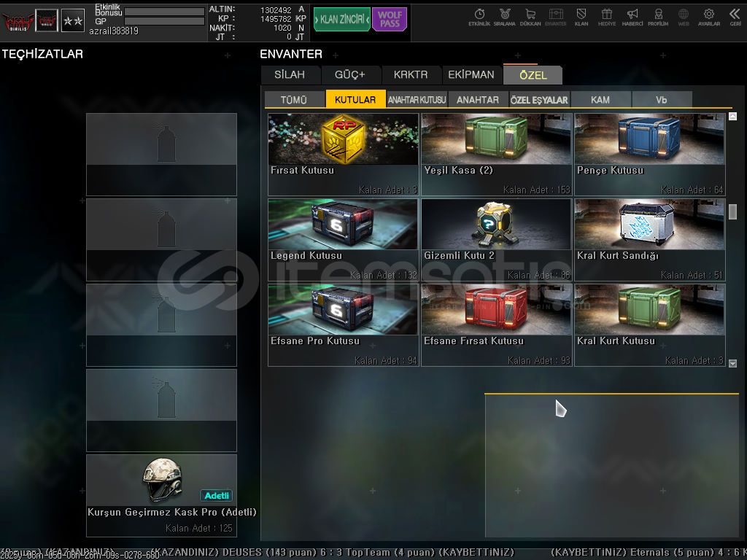747x560 pixels.
Task: Select the Gizemli Kutu 2 item
Action: 496,239
